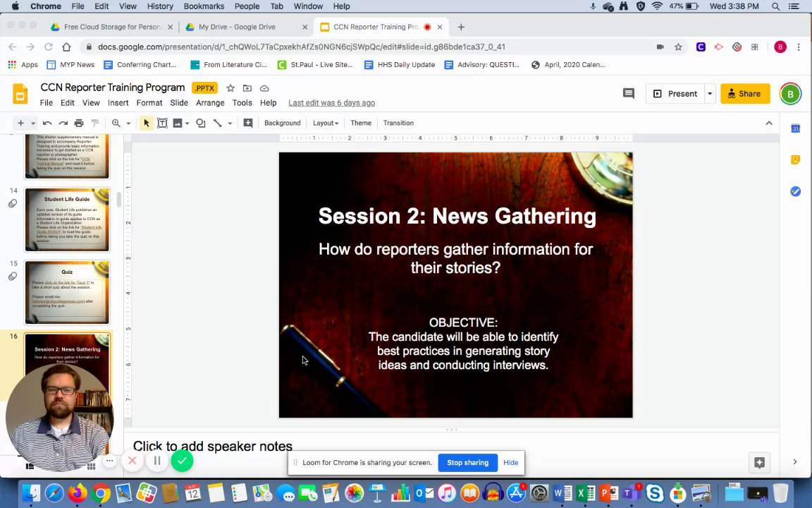Open the File menu in Slides
812x508 pixels.
[x=46, y=102]
